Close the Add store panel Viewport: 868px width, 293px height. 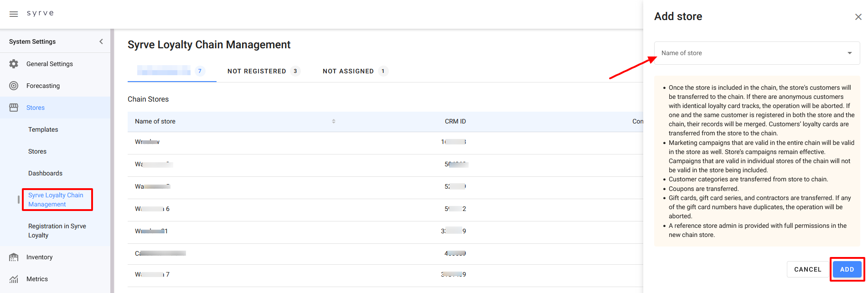(x=858, y=17)
